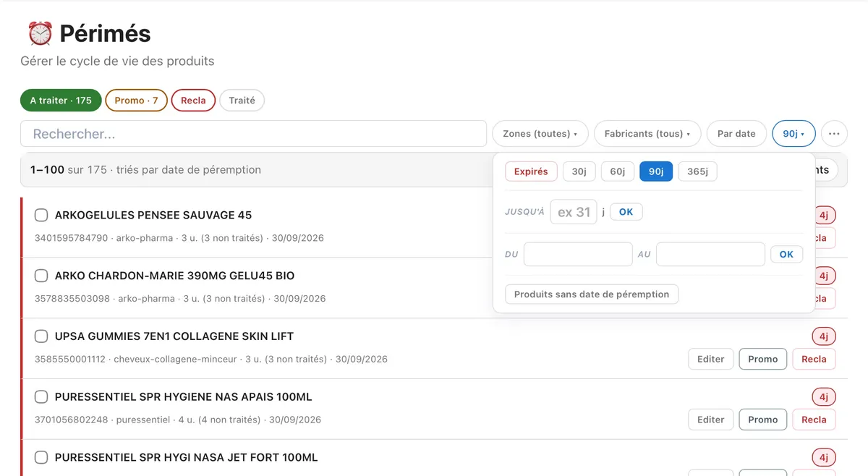Open the Traité filter tab

[x=242, y=101]
